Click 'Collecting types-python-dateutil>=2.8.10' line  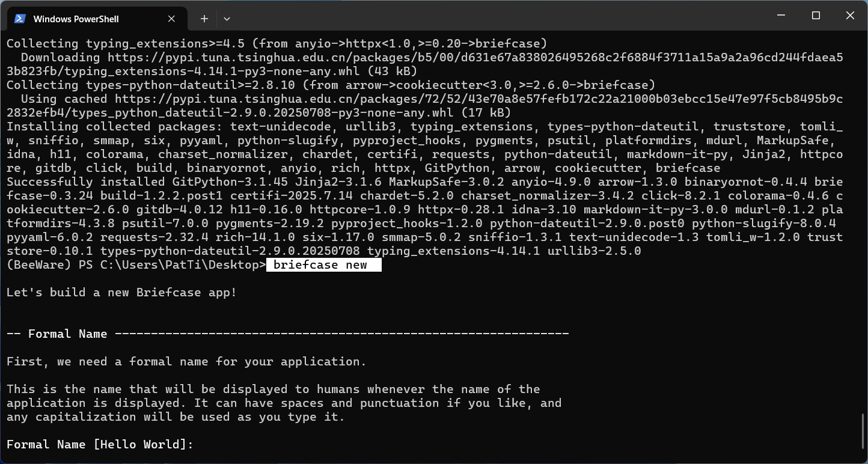pos(331,85)
